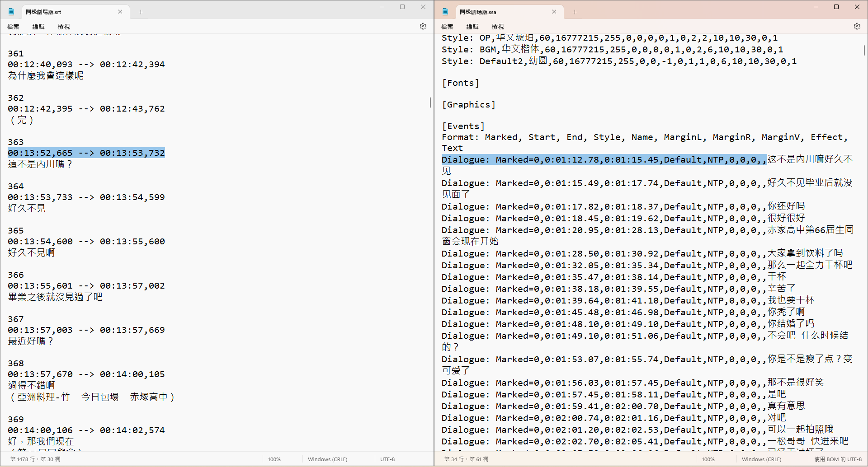Click subtitle number 361
The height and width of the screenshot is (467, 868).
point(15,53)
